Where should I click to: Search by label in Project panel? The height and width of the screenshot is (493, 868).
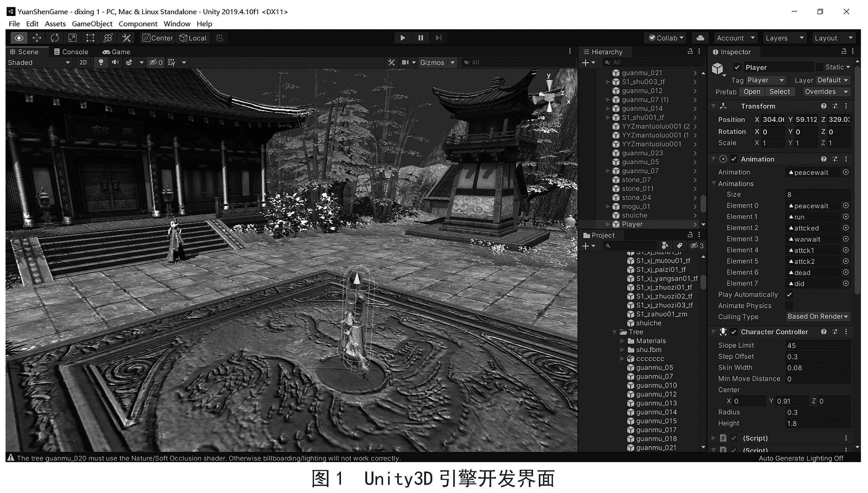(679, 246)
